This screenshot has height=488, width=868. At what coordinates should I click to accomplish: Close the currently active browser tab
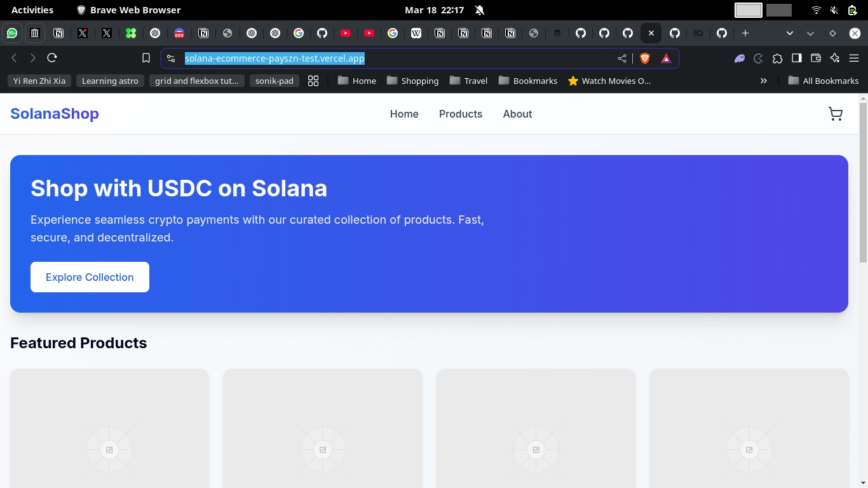(651, 33)
